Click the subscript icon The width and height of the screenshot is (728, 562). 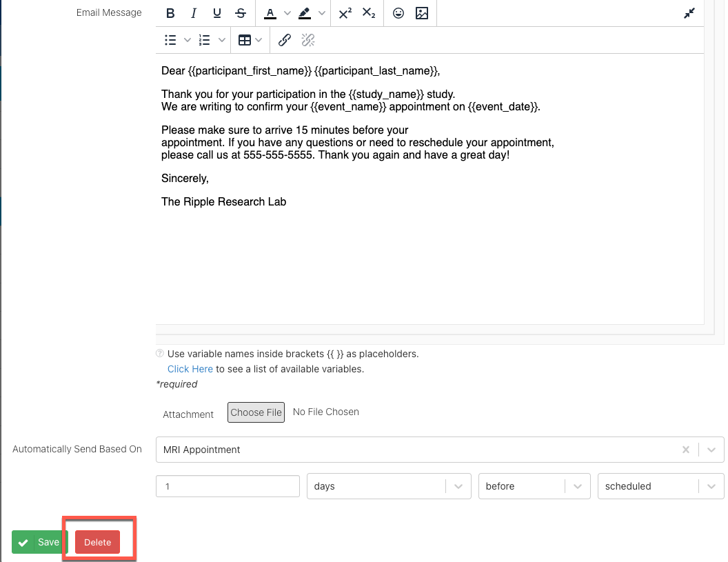pos(369,13)
